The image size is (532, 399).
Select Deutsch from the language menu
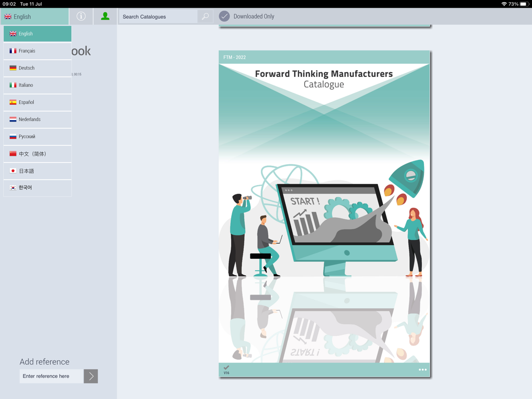pos(37,68)
